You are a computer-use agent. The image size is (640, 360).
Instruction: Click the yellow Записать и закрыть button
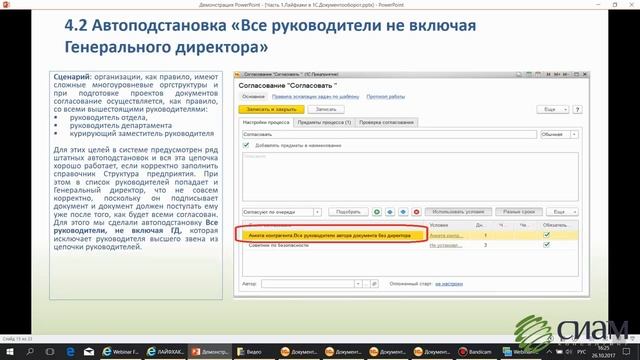[x=271, y=109]
